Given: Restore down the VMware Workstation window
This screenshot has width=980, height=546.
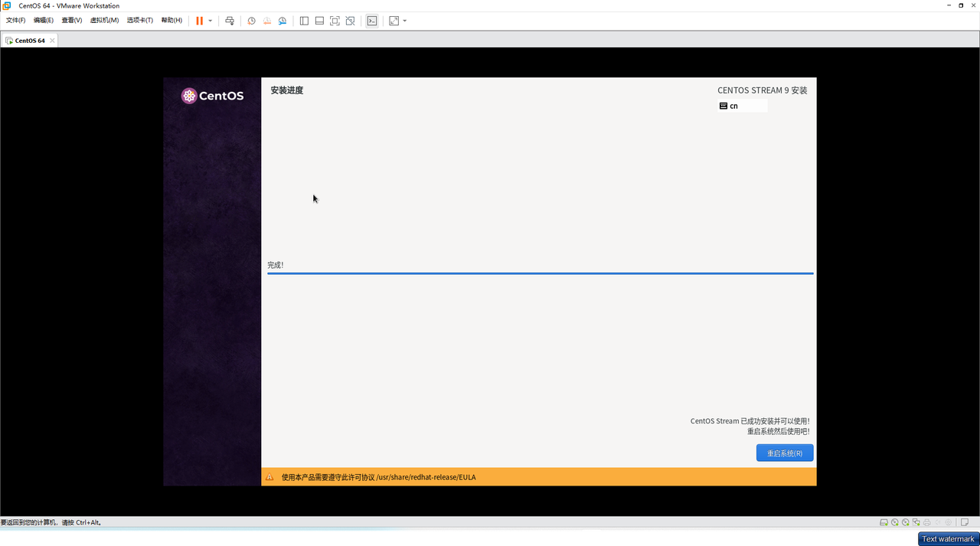Looking at the screenshot, I should point(960,5).
